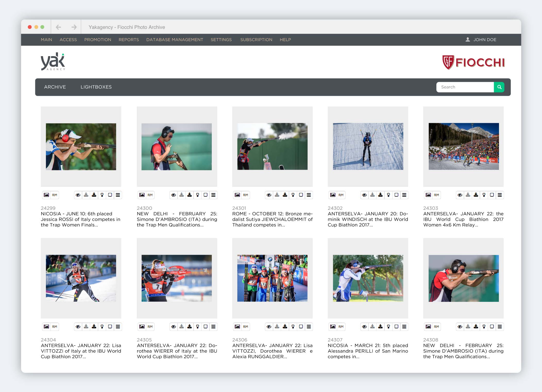This screenshot has height=392, width=542.
Task: Toggle preview eye icon for photo 24303
Action: click(x=460, y=195)
